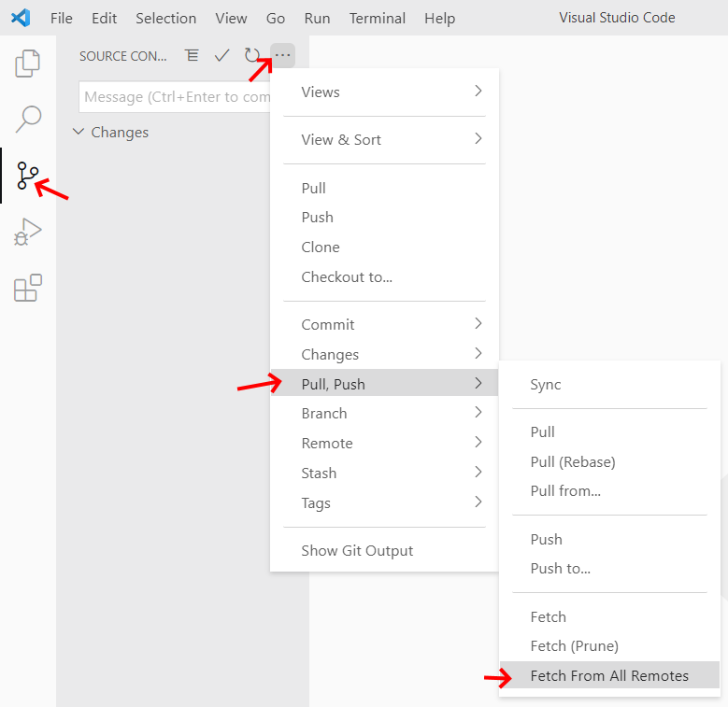The height and width of the screenshot is (707, 728).
Task: Open the Explorer view in activity bar
Action: [28, 64]
